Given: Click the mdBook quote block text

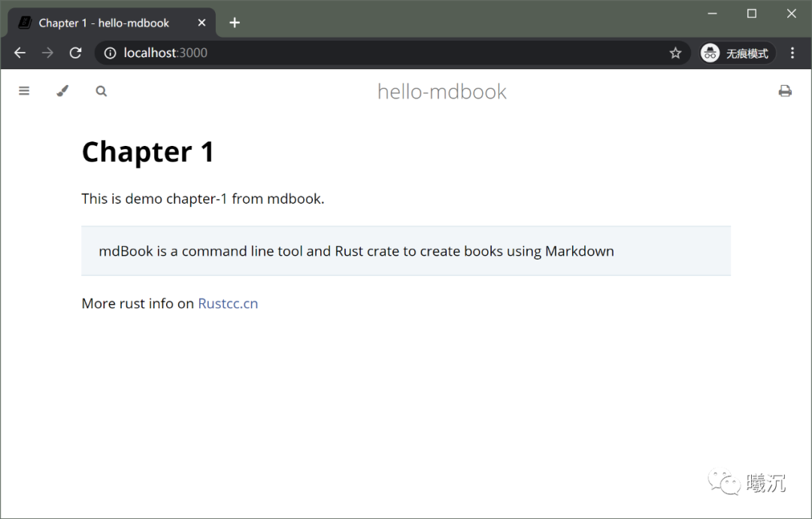Looking at the screenshot, I should tap(357, 251).
